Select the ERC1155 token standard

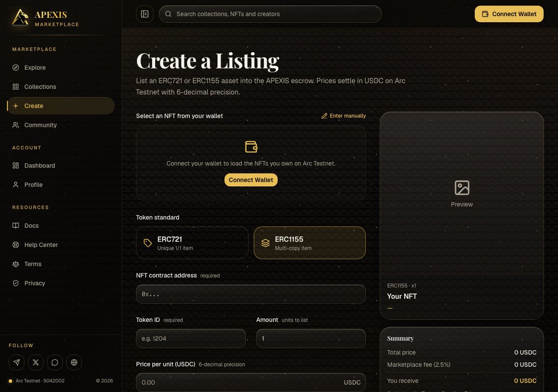click(x=310, y=243)
